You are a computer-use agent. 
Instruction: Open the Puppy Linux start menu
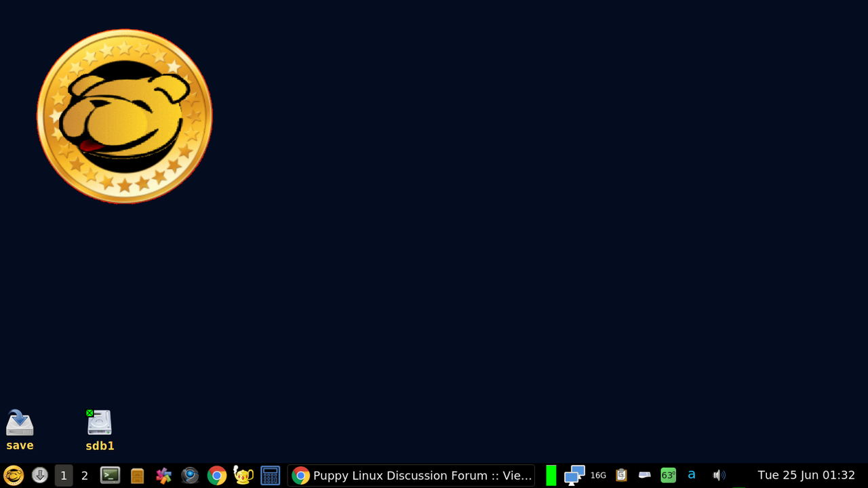click(14, 476)
